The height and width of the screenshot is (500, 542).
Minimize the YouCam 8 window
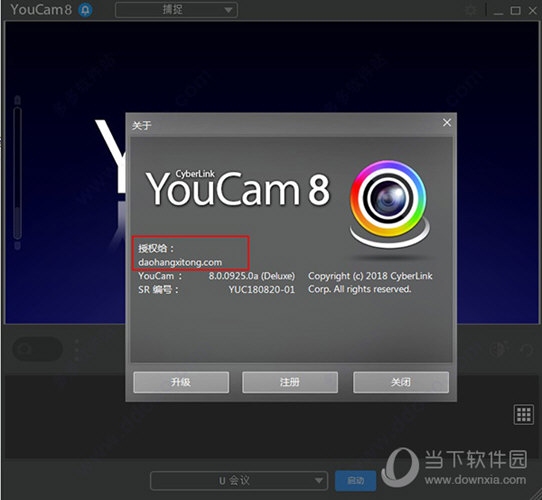pos(498,13)
